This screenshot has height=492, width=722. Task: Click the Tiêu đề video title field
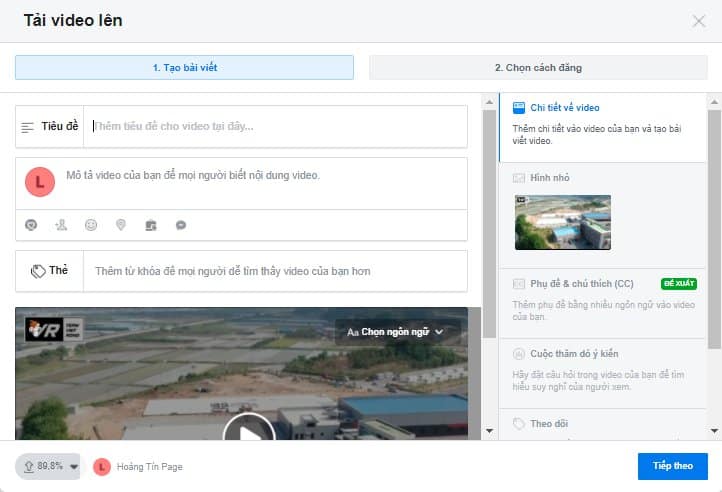pyautogui.click(x=274, y=127)
